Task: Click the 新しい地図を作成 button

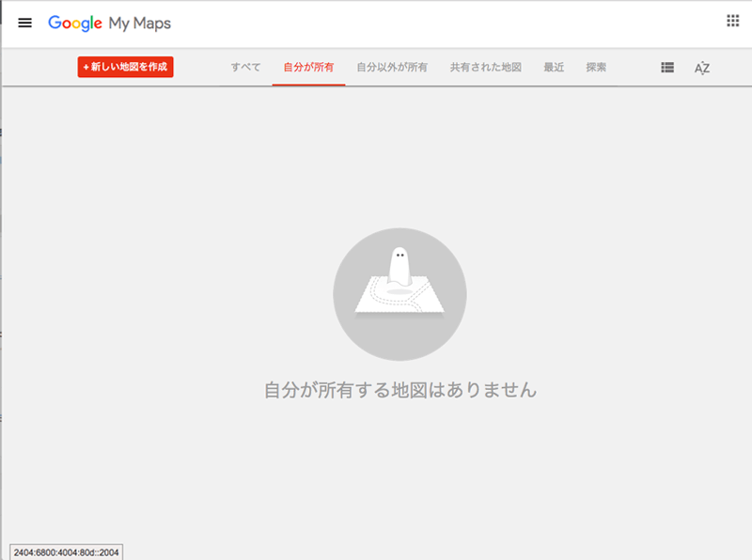Action: coord(126,68)
